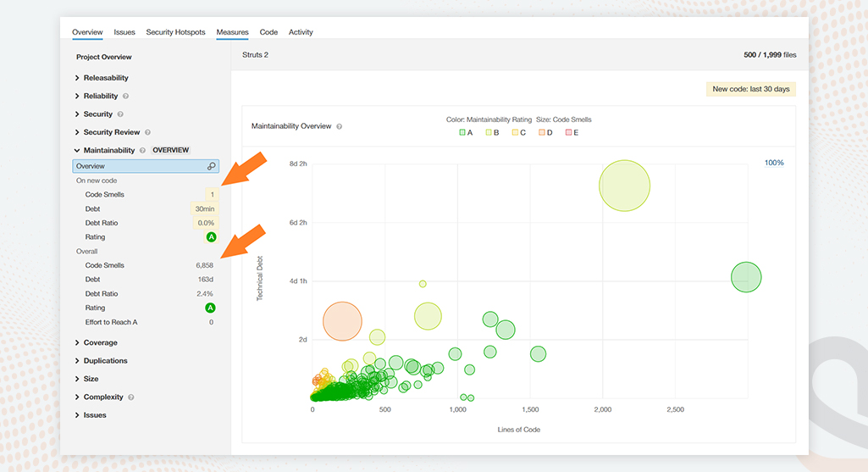The height and width of the screenshot is (472, 868).
Task: Toggle rating B in the chart legend
Action: (492, 133)
